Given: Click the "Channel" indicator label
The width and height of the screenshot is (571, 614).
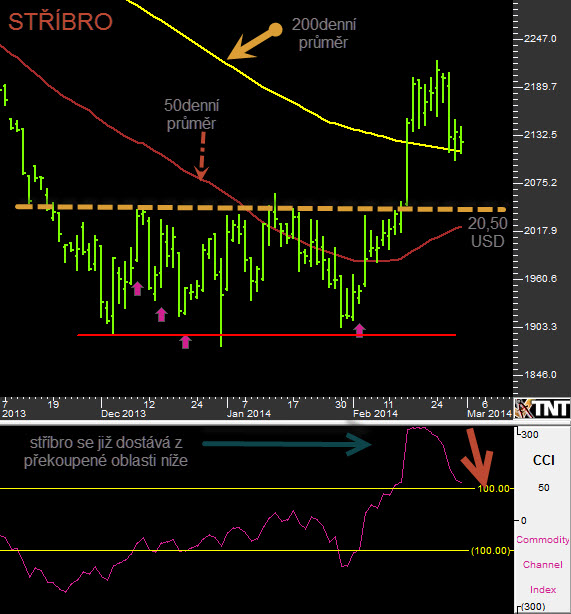Looking at the screenshot, I should tap(542, 564).
